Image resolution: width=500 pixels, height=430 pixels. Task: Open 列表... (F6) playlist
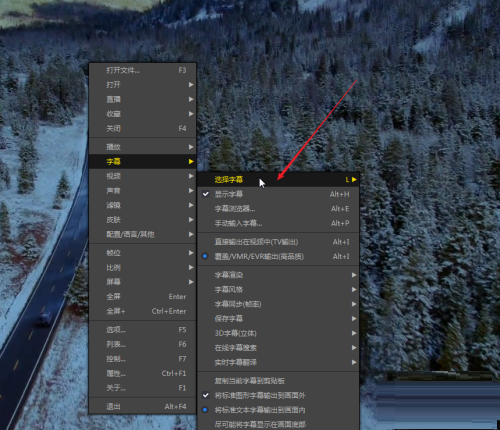click(143, 344)
